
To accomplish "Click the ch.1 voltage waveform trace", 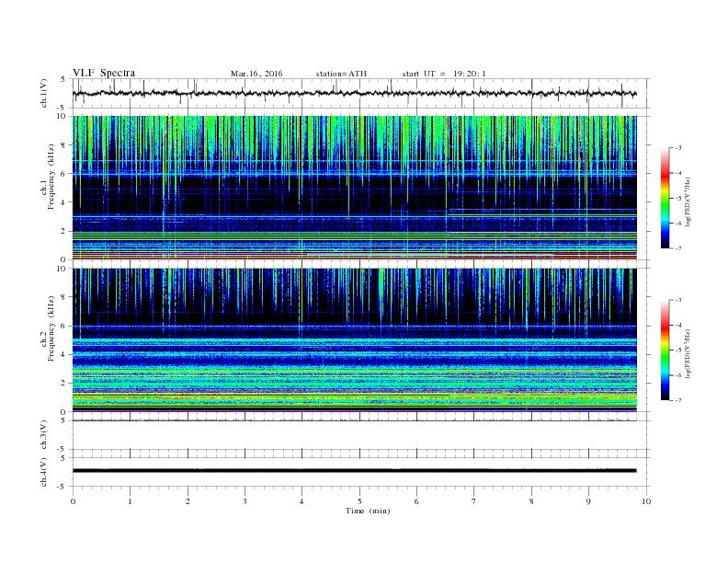I will [x=354, y=93].
